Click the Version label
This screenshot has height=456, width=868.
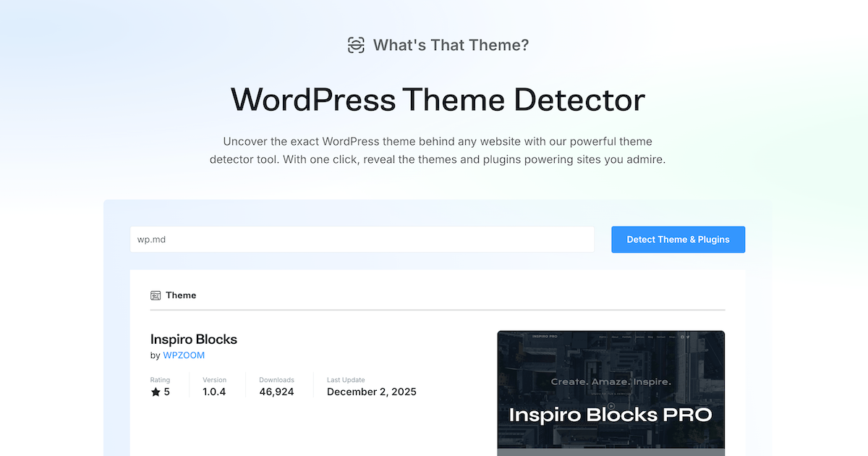[x=214, y=380]
